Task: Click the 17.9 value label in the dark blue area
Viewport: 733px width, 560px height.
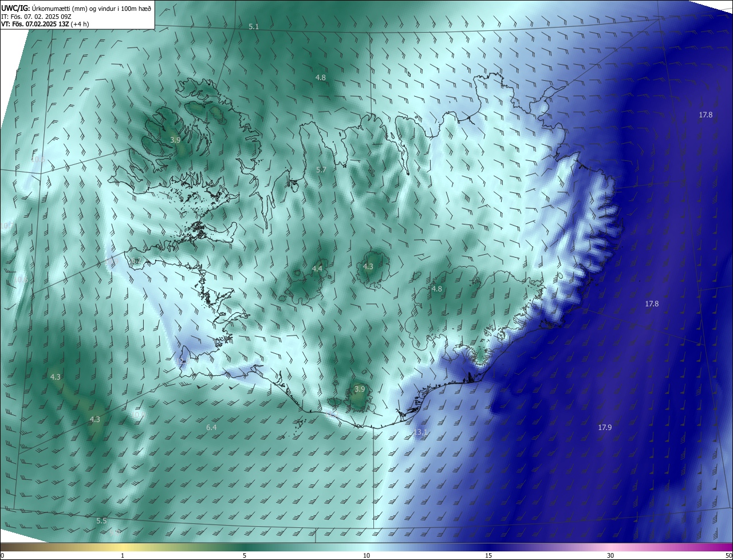Action: click(605, 428)
